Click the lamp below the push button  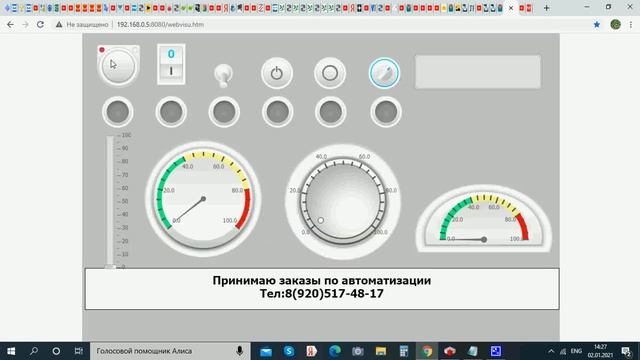118,112
